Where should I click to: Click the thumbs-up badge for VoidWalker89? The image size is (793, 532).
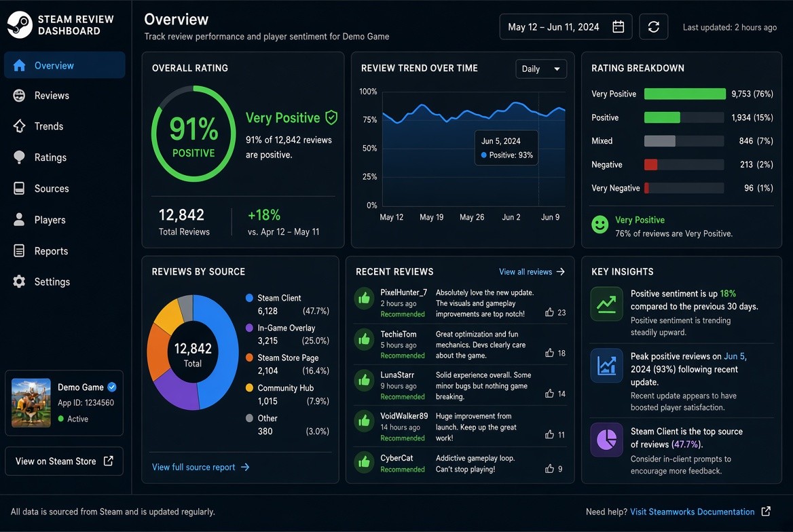point(364,421)
